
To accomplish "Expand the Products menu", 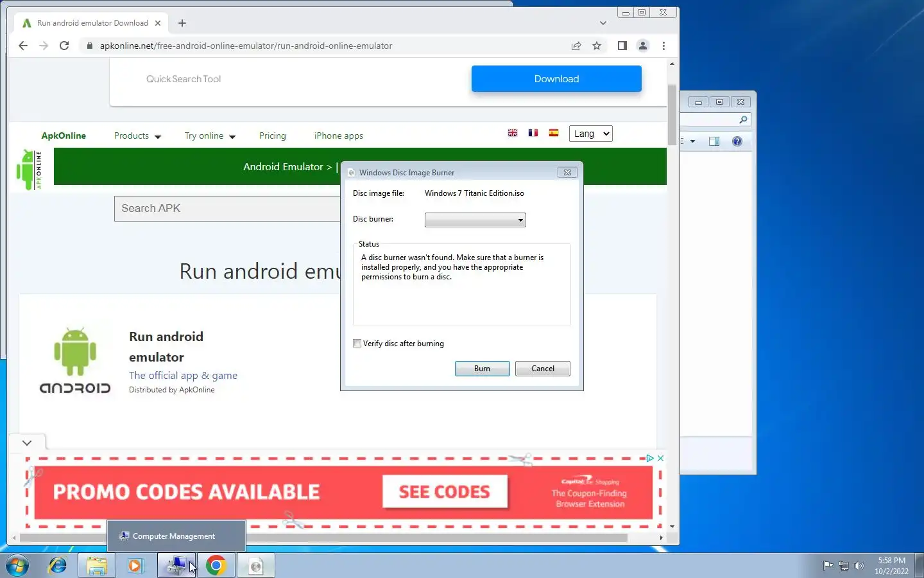I will [137, 136].
